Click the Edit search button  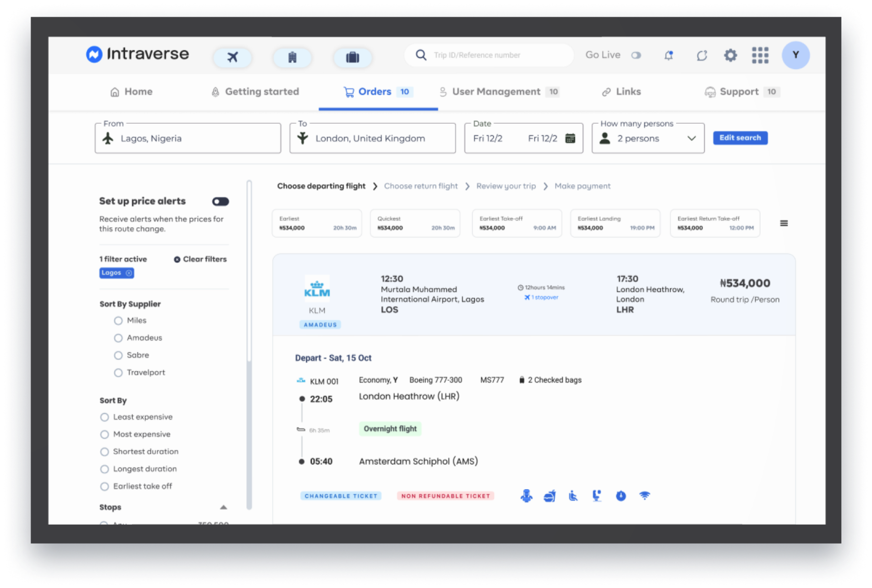[740, 138]
